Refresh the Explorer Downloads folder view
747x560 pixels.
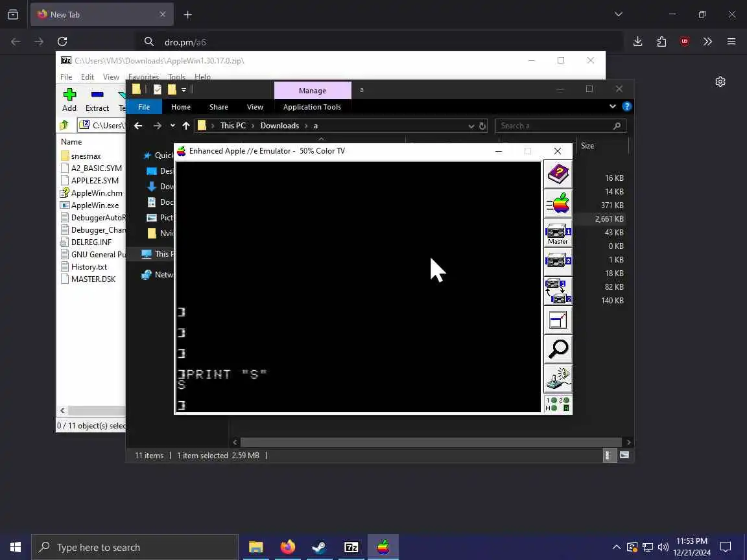(482, 126)
